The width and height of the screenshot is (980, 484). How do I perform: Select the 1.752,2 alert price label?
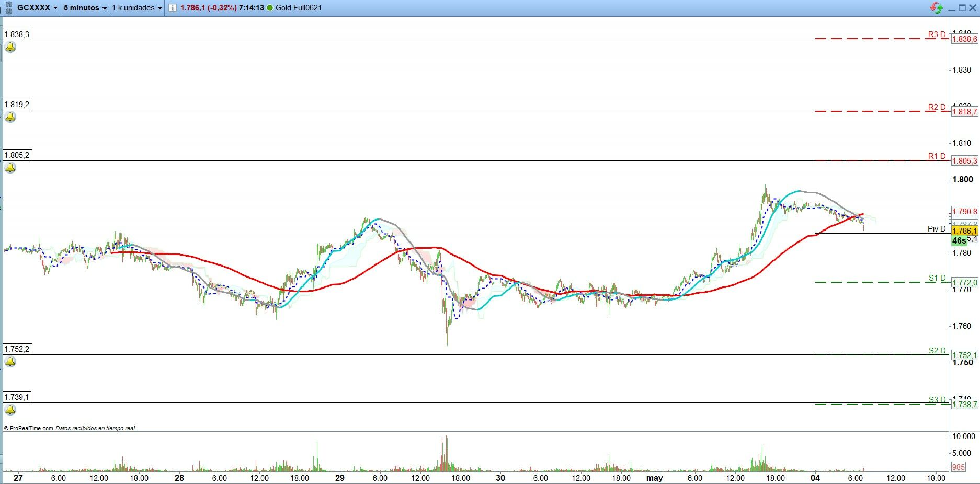click(x=17, y=349)
